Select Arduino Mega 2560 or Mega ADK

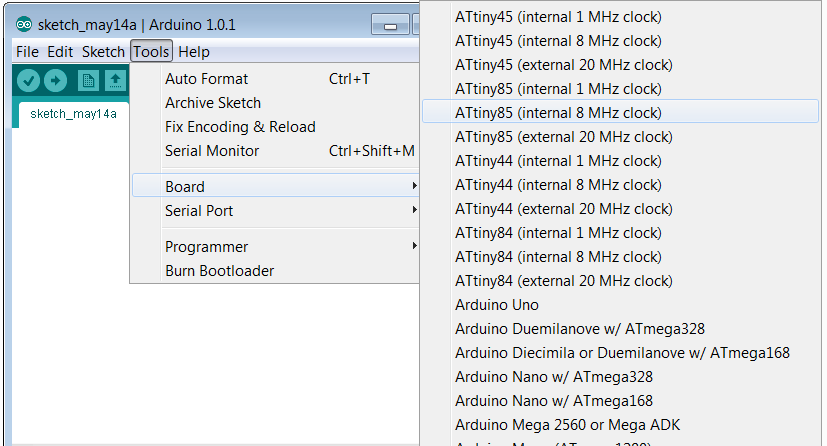(620, 425)
